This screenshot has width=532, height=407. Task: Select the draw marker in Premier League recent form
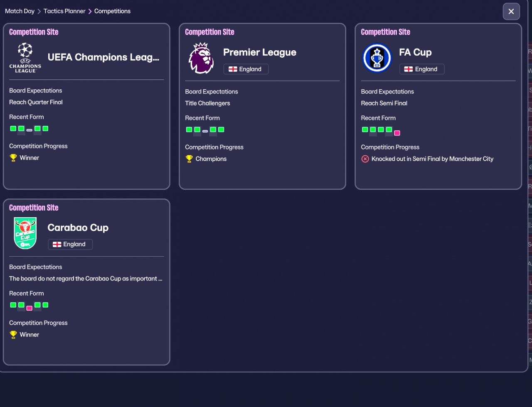[205, 131]
